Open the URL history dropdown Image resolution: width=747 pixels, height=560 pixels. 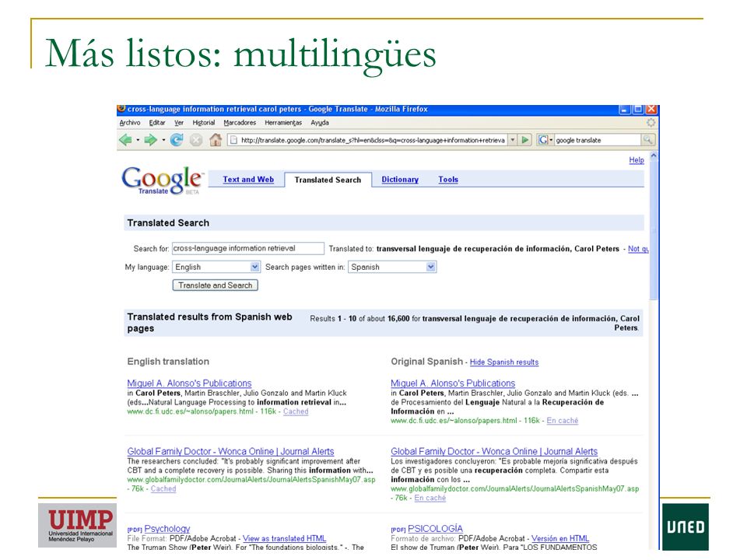[x=513, y=140]
